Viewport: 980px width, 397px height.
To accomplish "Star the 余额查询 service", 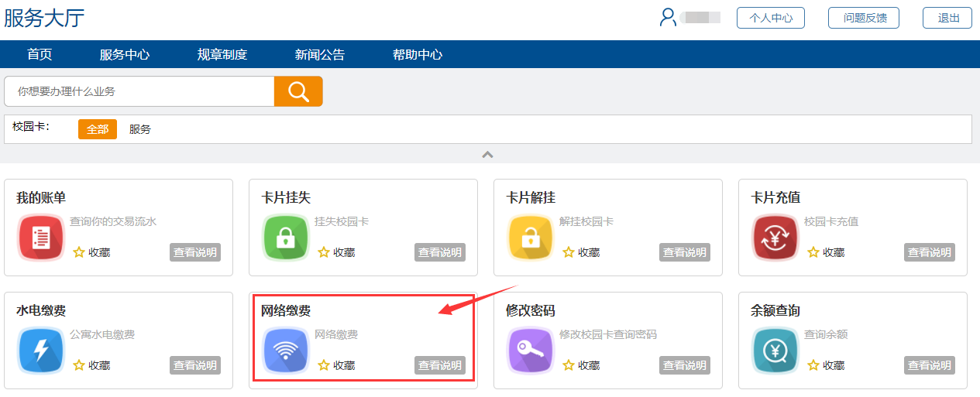I will coord(813,365).
